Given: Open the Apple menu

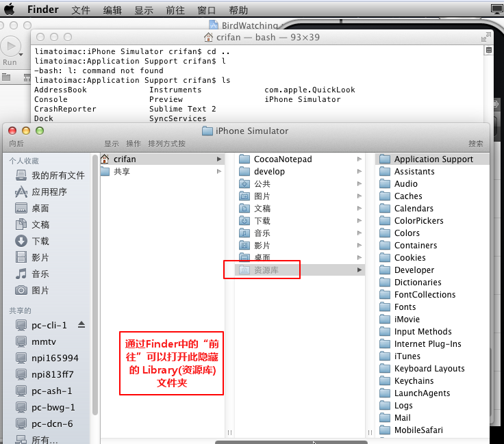Looking at the screenshot, I should 10,10.
